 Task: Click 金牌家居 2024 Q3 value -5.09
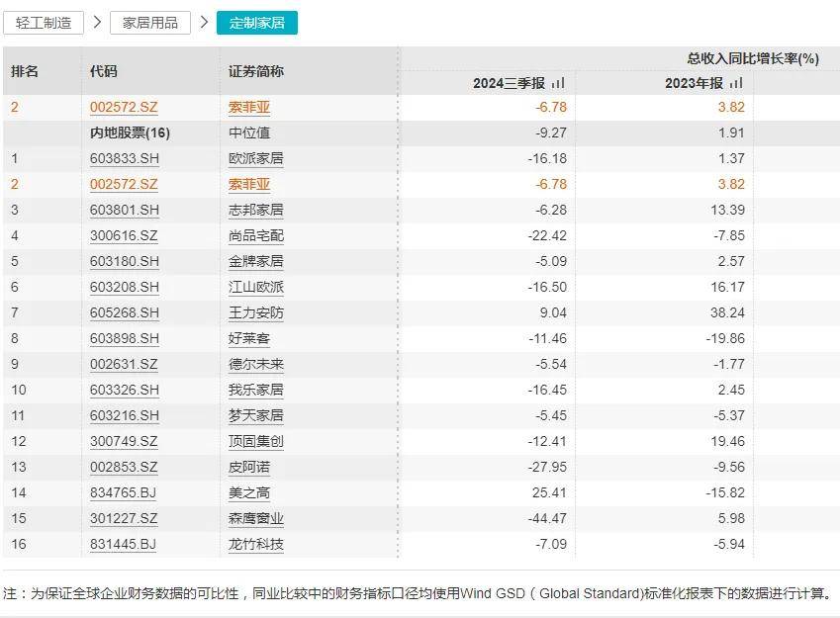(551, 261)
